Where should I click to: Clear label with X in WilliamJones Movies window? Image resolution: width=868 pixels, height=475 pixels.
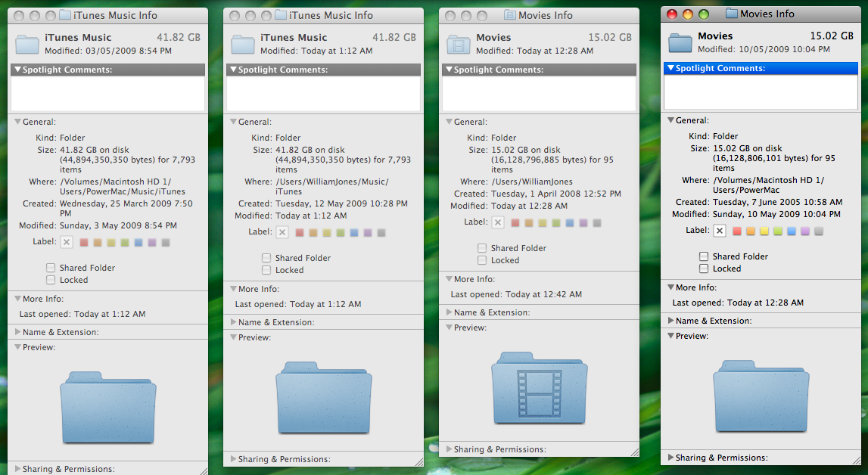click(x=498, y=222)
